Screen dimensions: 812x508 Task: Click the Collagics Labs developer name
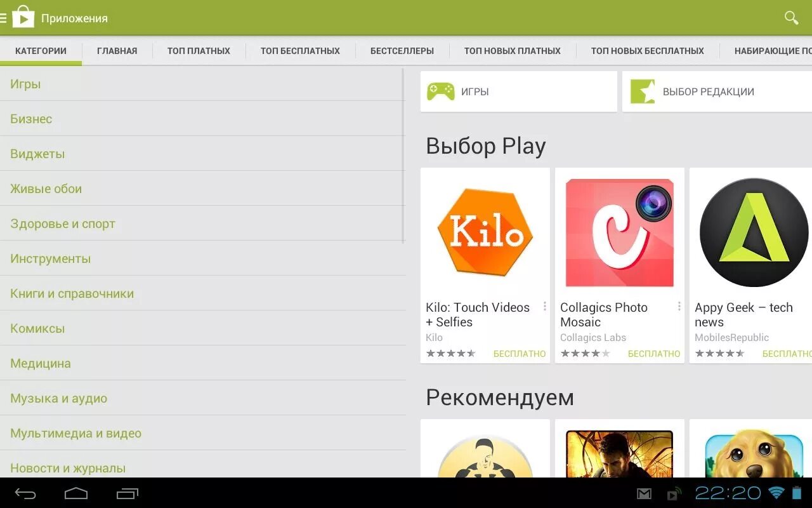(593, 338)
